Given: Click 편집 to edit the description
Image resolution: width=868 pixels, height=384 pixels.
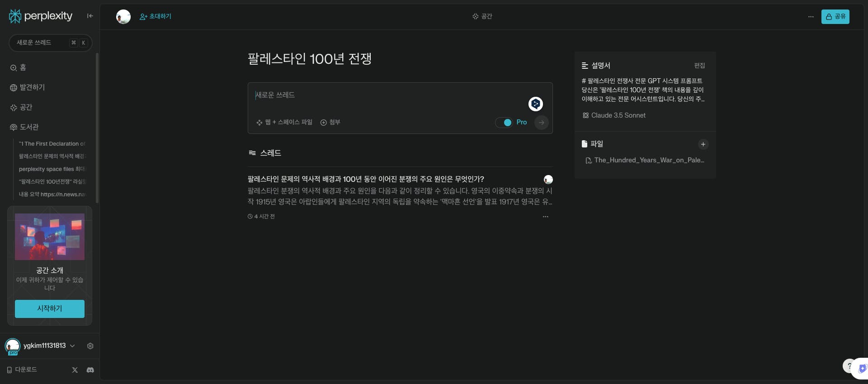Looking at the screenshot, I should coord(700,66).
